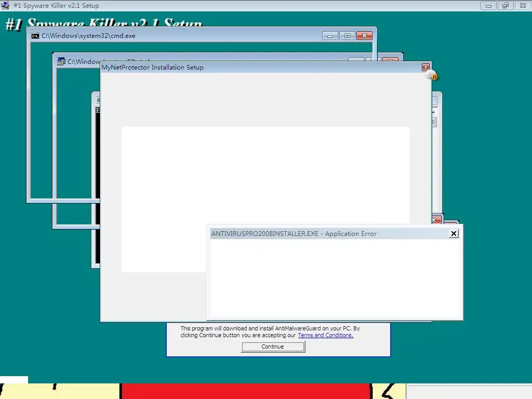532x399 pixels.
Task: Close the ANTIVIRUSPRO2008INSTALLER.EXE Application Error dialog
Action: click(x=454, y=233)
